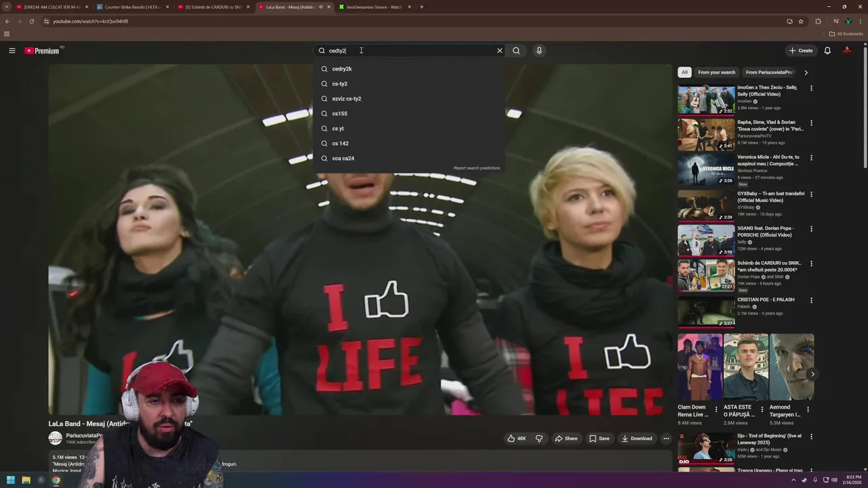The height and width of the screenshot is (488, 868).
Task: Open the notifications bell
Action: pos(827,50)
